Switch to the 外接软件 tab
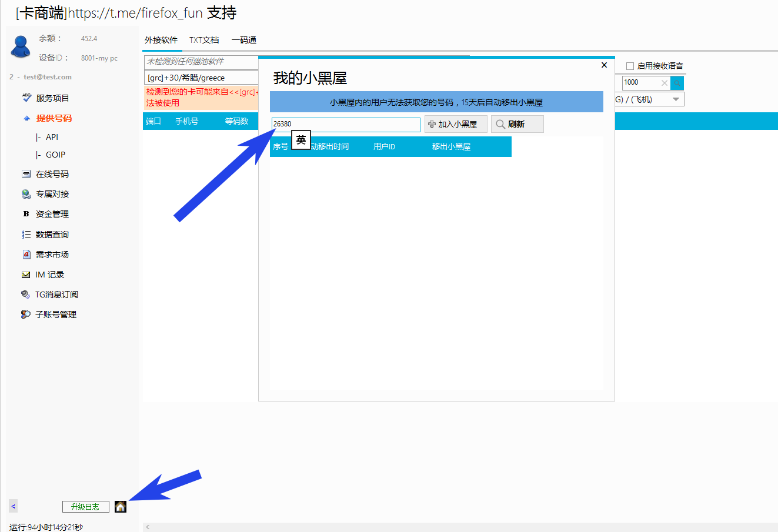Image resolution: width=778 pixels, height=532 pixels. point(161,40)
